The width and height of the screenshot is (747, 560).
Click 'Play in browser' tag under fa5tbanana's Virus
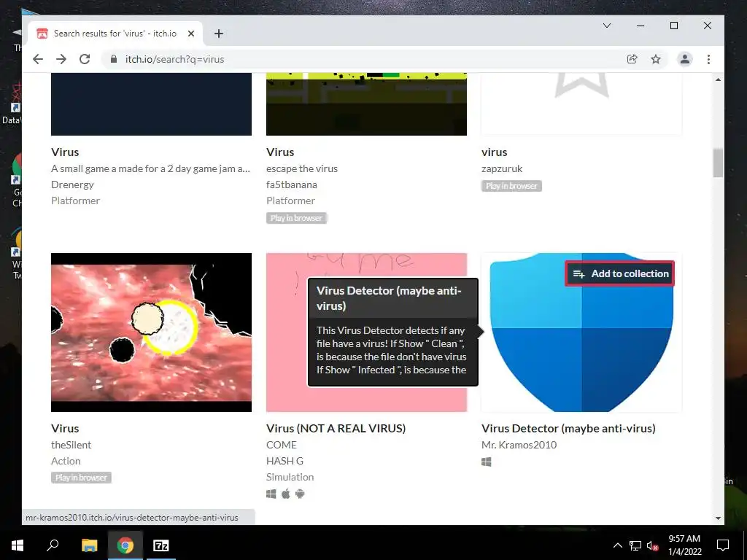[x=296, y=218]
